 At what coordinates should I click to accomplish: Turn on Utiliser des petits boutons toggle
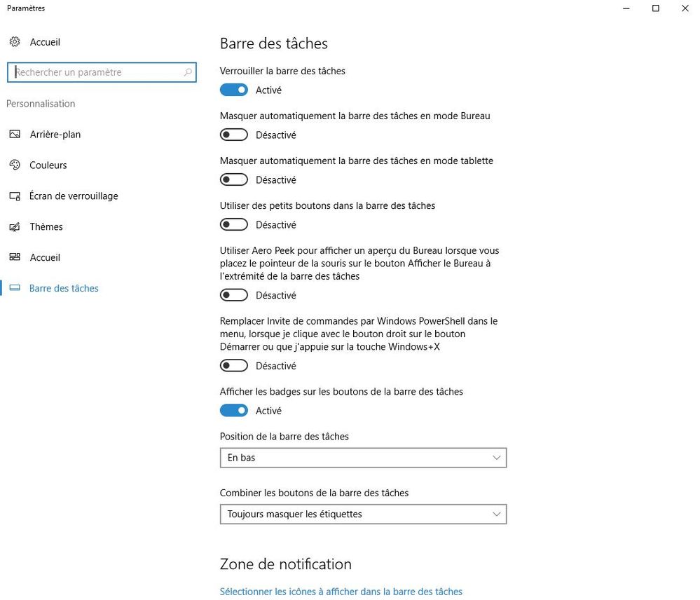234,224
